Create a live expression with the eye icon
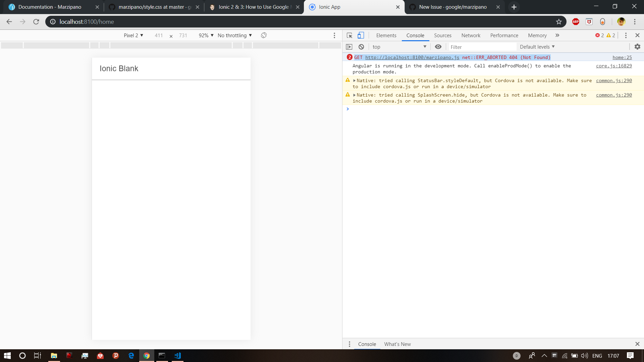The height and width of the screenshot is (362, 644). 438,47
